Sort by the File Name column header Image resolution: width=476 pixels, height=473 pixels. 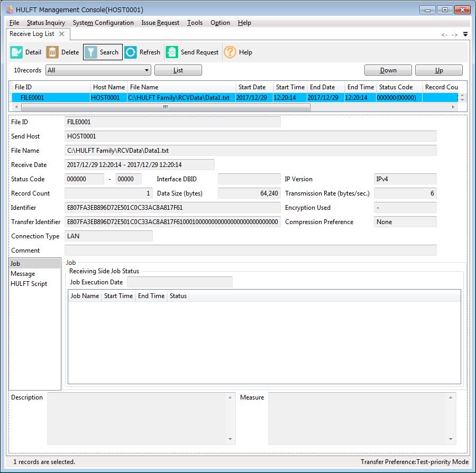click(x=181, y=87)
